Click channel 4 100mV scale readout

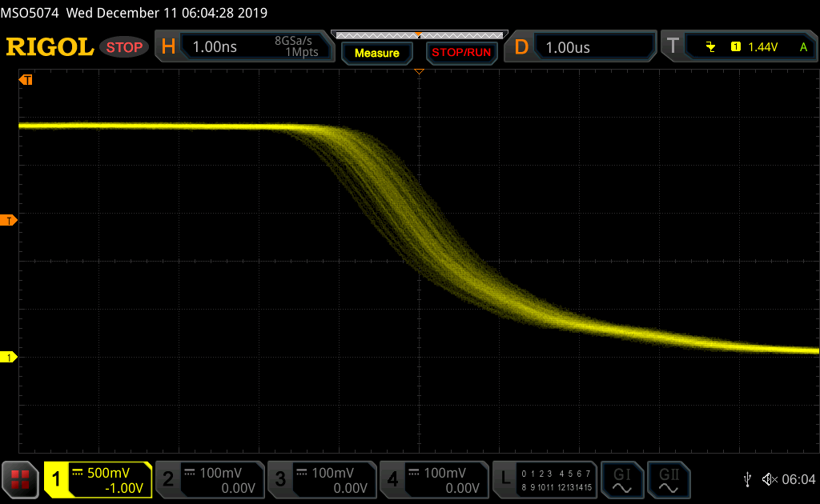(x=445, y=473)
